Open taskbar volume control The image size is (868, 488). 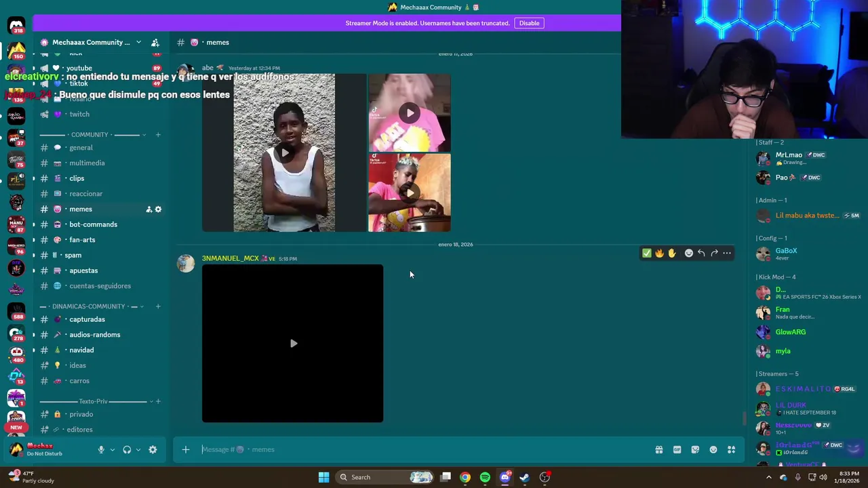(x=823, y=477)
